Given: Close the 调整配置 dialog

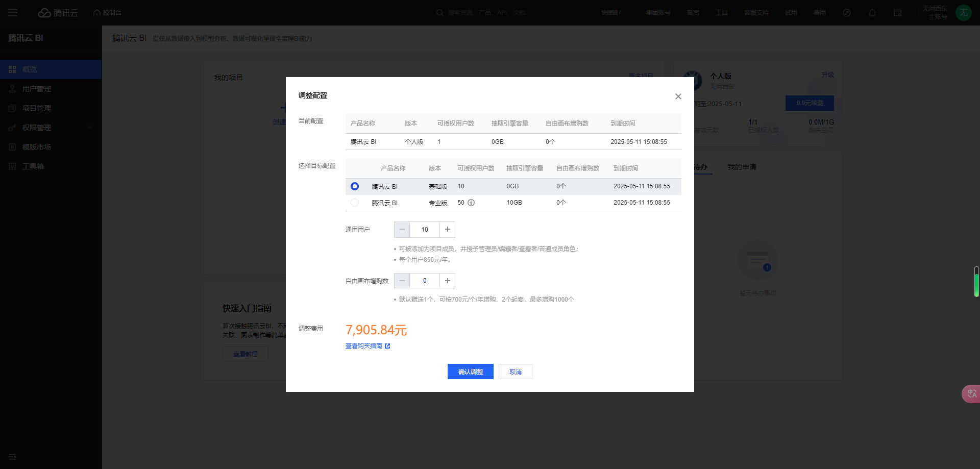Looking at the screenshot, I should (678, 96).
